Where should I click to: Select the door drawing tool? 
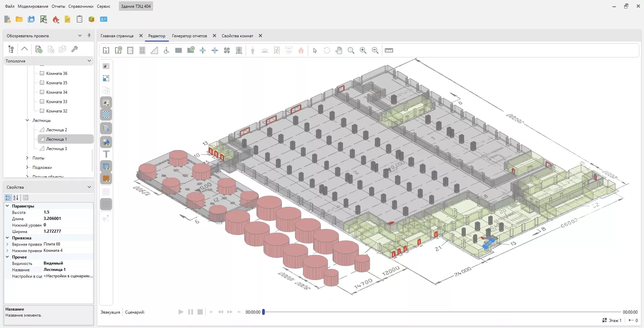(130, 50)
